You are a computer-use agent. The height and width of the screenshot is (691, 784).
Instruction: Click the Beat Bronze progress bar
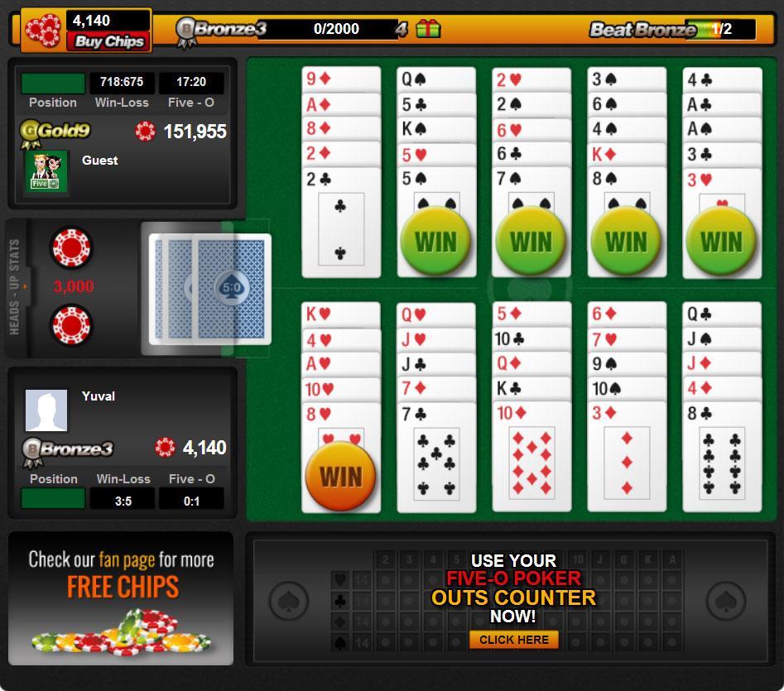[x=720, y=29]
